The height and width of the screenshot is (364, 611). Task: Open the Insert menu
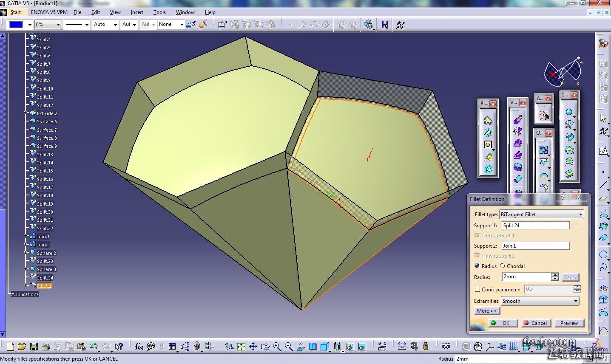tap(137, 12)
